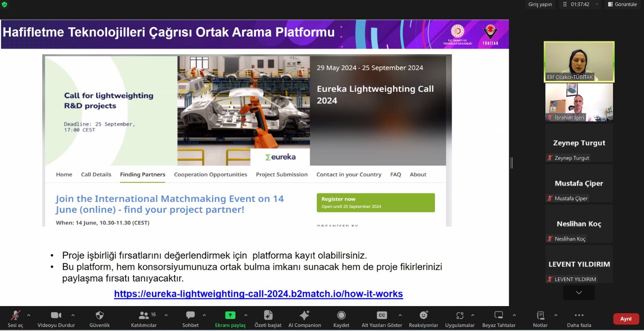Image resolution: width=644 pixels, height=331 pixels.
Task: Click muted mic icon on Mustafa Çiper
Action: pyautogui.click(x=550, y=198)
